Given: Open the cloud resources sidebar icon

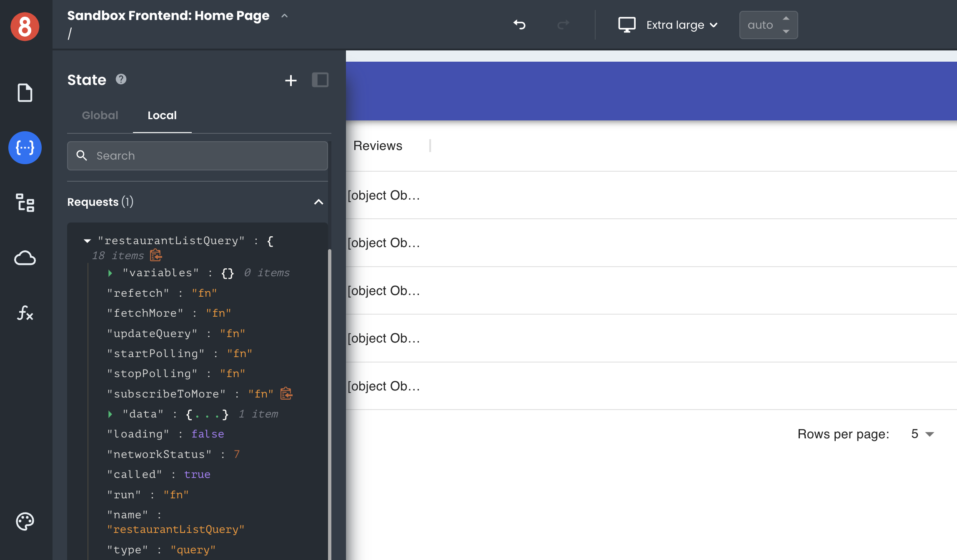Looking at the screenshot, I should tap(25, 258).
